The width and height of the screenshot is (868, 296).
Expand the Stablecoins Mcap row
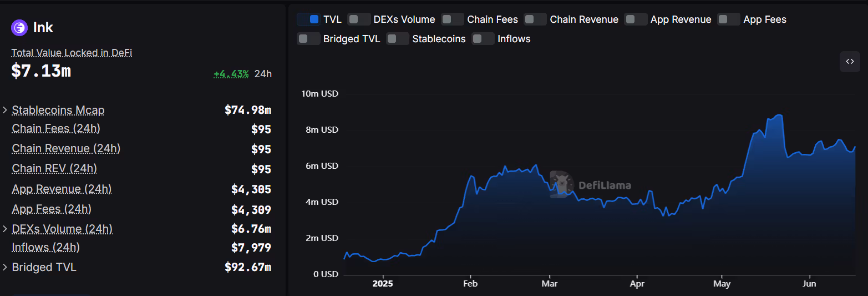pyautogui.click(x=5, y=110)
